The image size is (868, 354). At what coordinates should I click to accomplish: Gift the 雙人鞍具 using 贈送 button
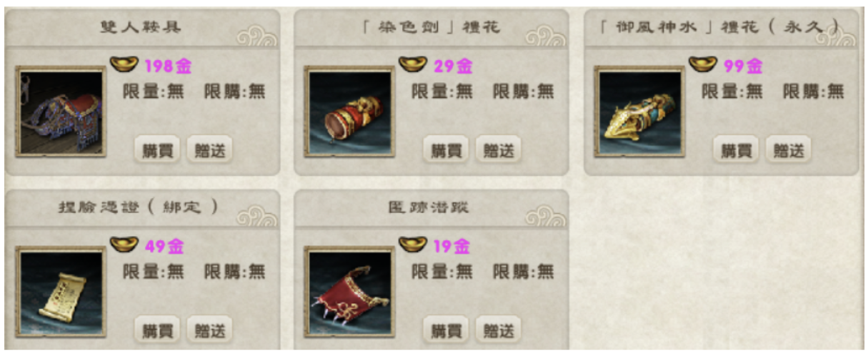click(209, 150)
